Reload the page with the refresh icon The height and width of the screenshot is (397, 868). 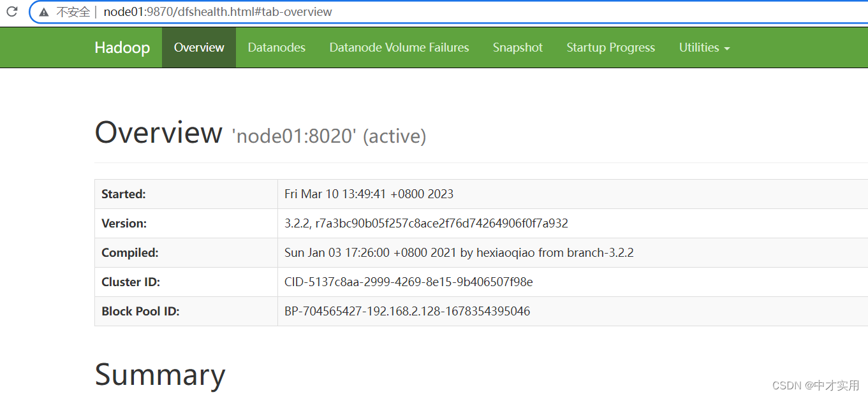point(12,11)
